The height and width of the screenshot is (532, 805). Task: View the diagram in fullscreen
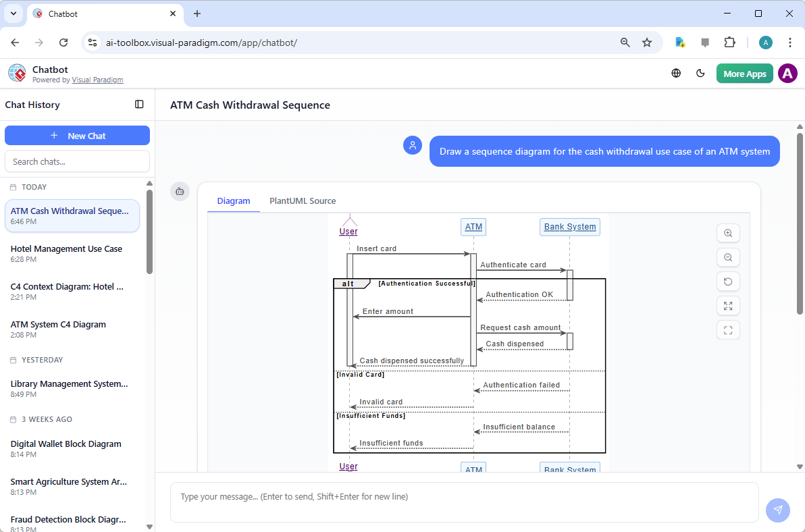click(728, 306)
